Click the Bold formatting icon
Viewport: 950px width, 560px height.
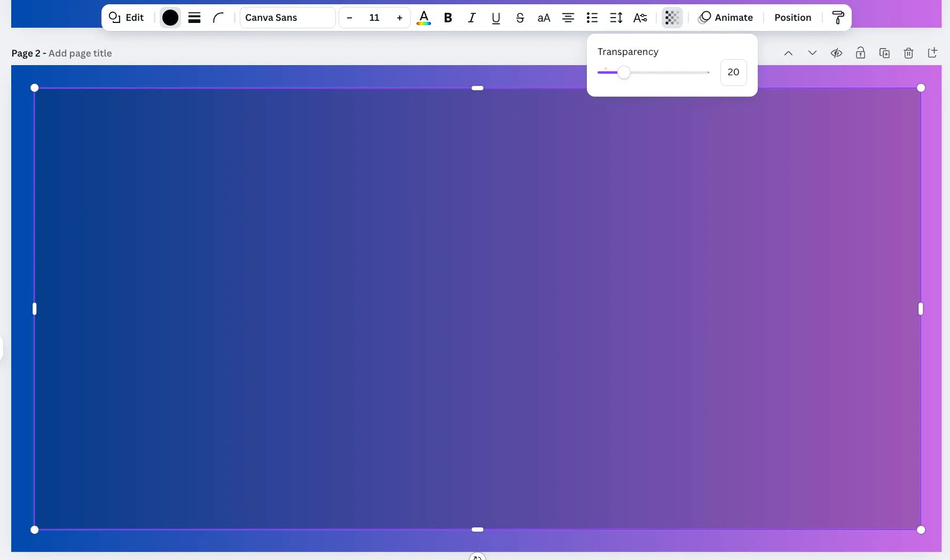point(448,18)
